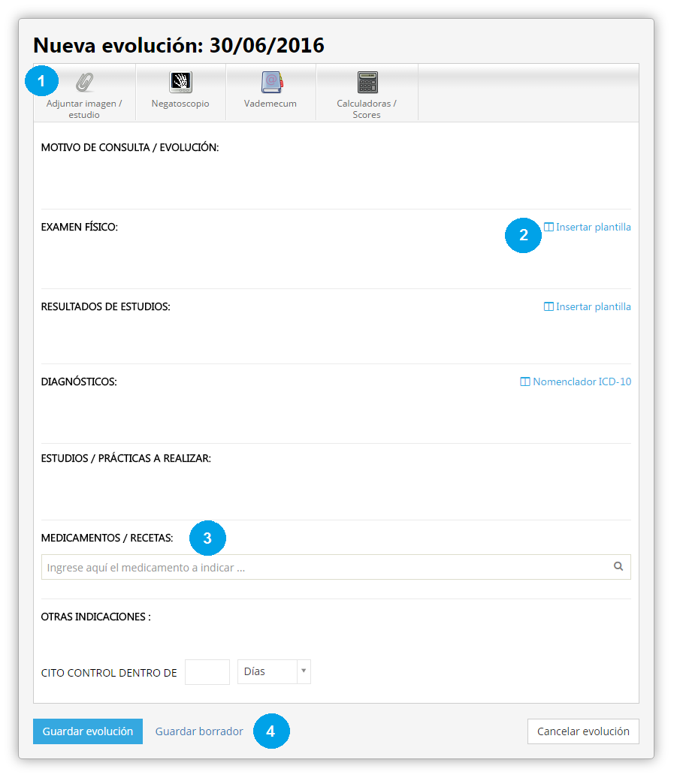674x784 pixels.
Task: Click template icon beside Examen Físico Insertar plantilla
Action: [x=549, y=227]
